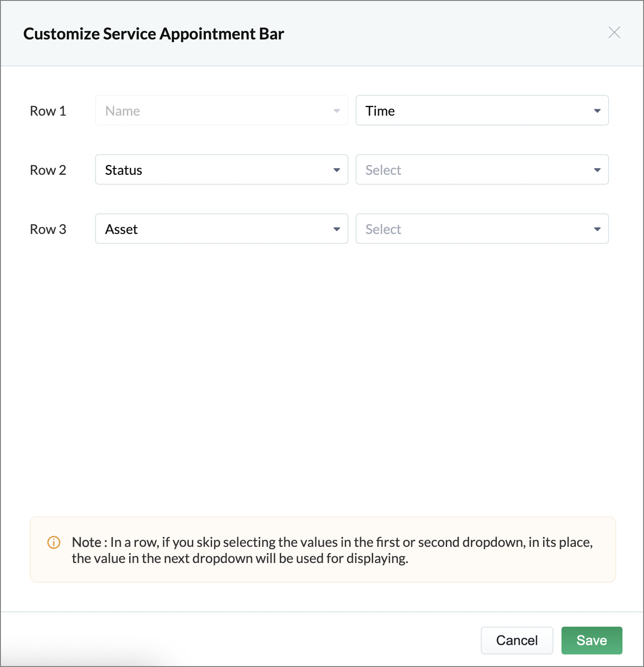
Task: Click the greyed-out arrow on the Name dropdown
Action: coord(337,111)
